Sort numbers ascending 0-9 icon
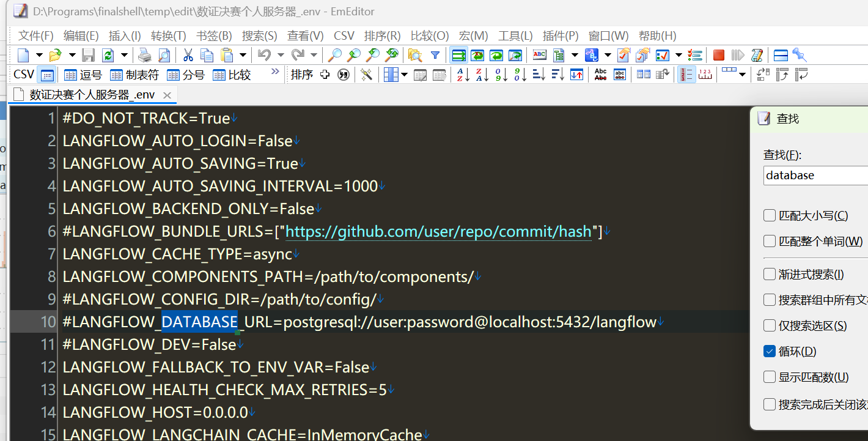Screen dimensions: 868x441 coord(501,75)
